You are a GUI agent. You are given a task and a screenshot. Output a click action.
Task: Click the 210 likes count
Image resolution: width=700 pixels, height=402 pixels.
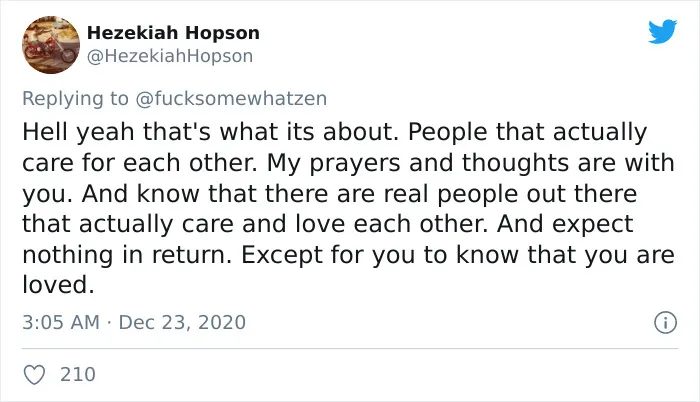78,374
